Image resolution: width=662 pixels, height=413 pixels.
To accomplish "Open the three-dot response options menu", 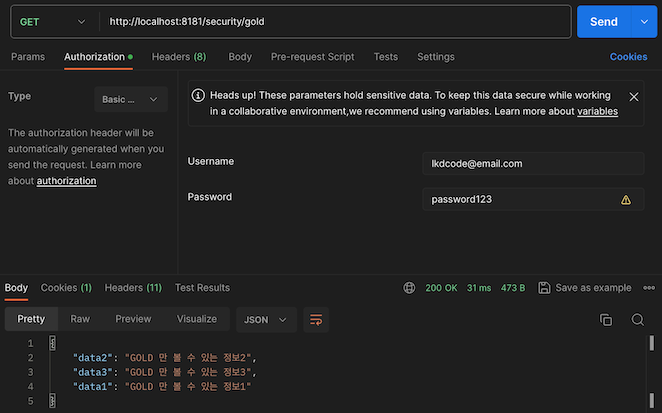I will pos(649,288).
